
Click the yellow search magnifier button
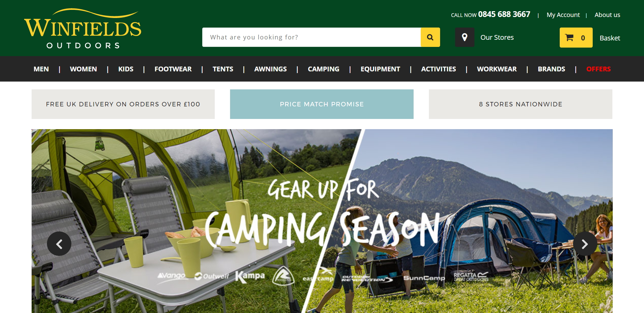430,37
